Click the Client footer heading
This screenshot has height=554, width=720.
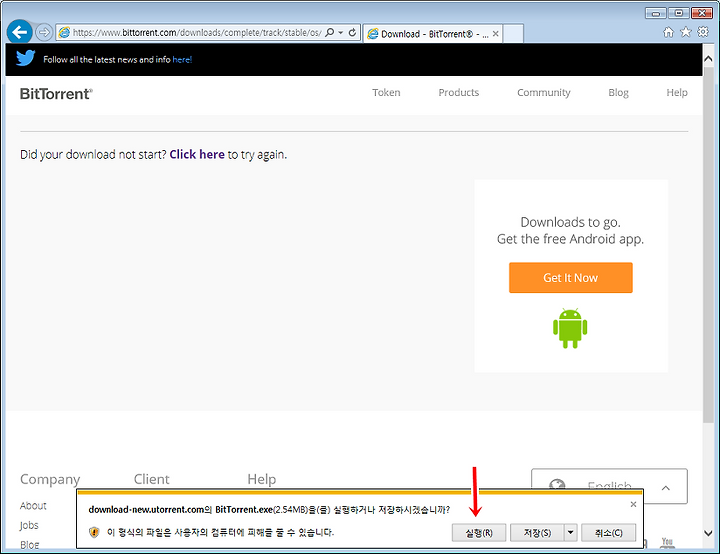click(152, 479)
